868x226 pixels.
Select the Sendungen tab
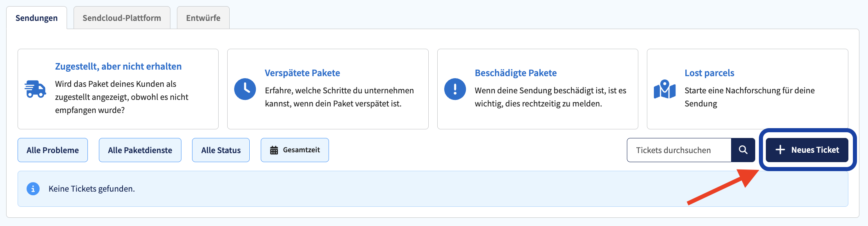click(36, 18)
